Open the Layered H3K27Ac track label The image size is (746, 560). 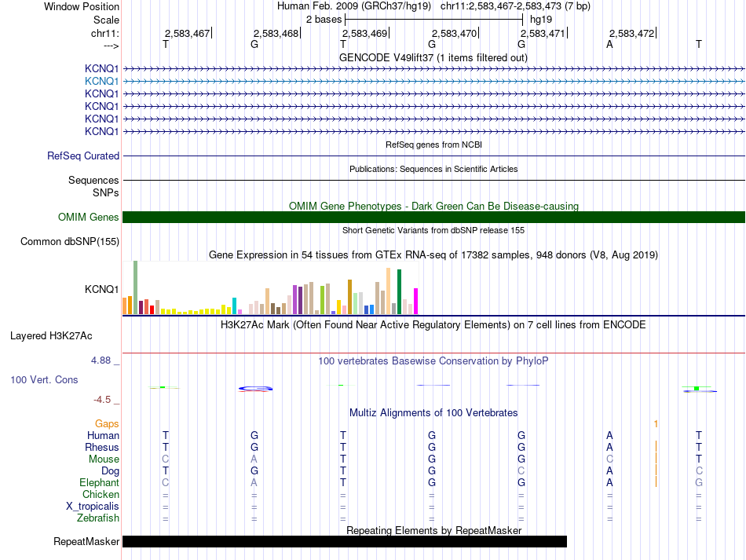pyautogui.click(x=51, y=336)
